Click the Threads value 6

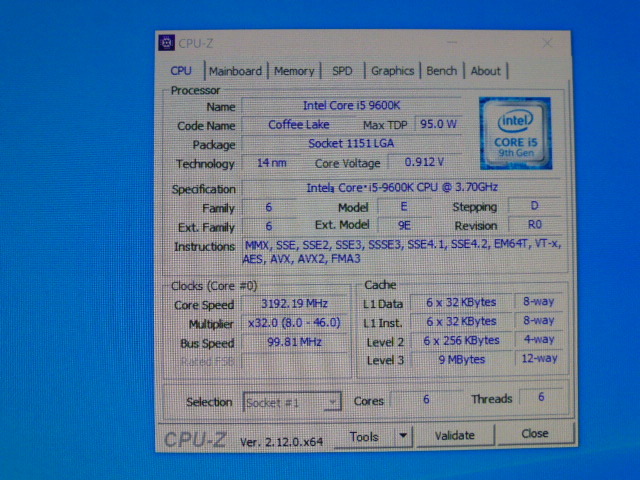pos(541,397)
